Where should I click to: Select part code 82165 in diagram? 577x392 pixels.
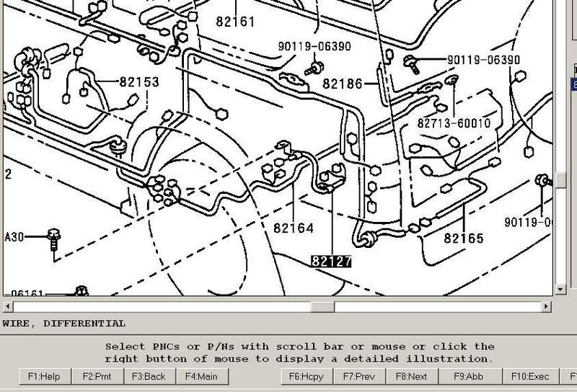463,239
